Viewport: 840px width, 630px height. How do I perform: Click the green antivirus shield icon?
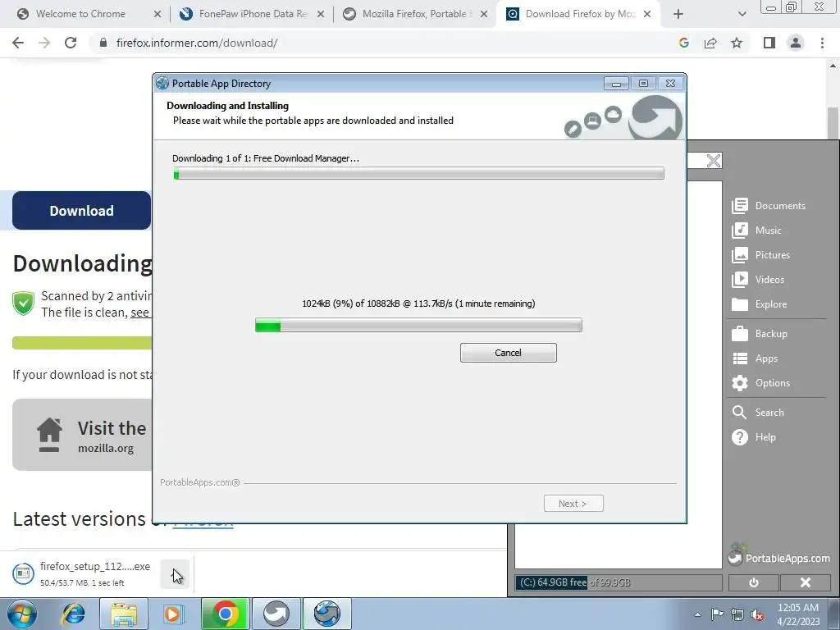tap(24, 304)
